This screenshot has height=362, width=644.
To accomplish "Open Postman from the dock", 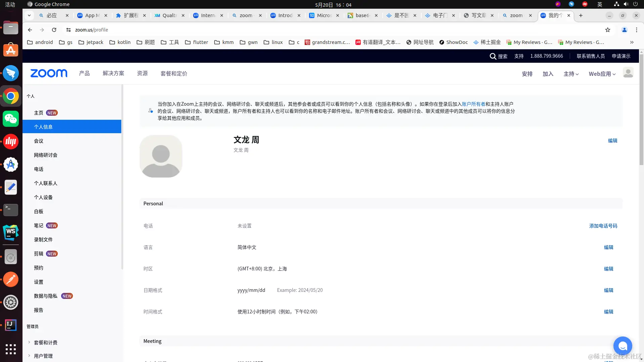I will click(x=11, y=279).
